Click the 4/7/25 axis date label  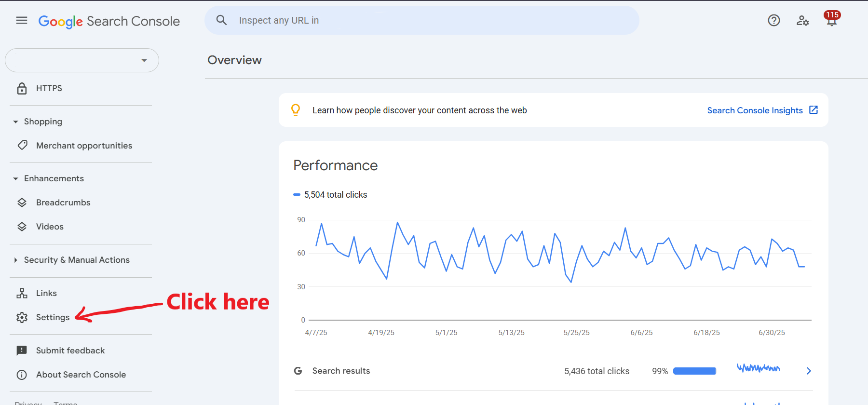pos(316,333)
